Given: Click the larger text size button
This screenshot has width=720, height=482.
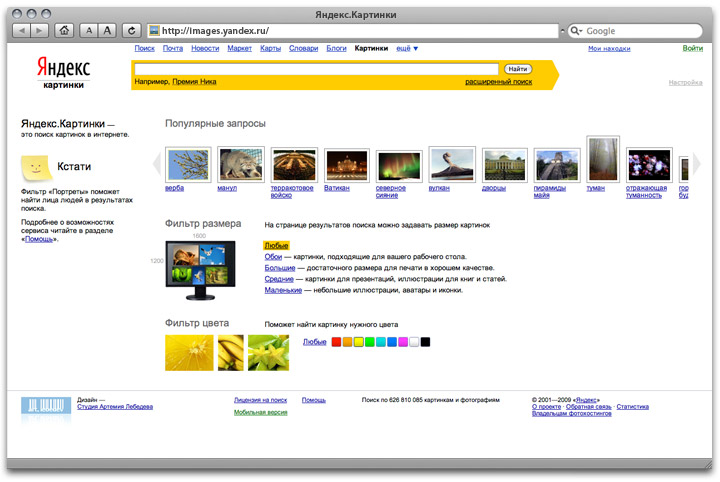Looking at the screenshot, I should tap(107, 31).
